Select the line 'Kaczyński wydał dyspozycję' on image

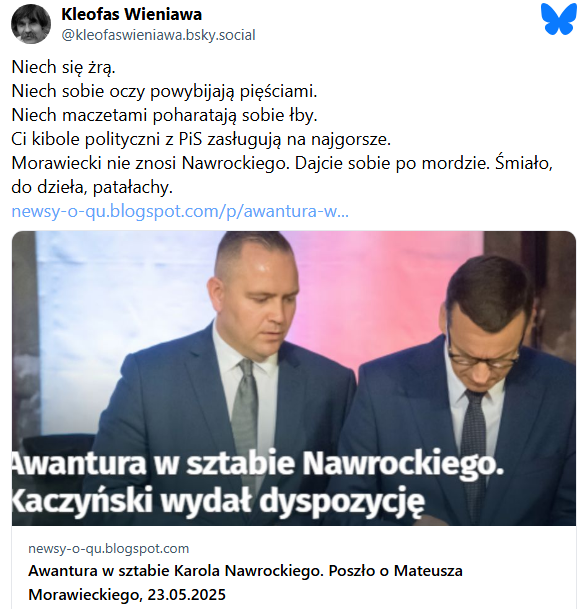pyautogui.click(x=218, y=501)
